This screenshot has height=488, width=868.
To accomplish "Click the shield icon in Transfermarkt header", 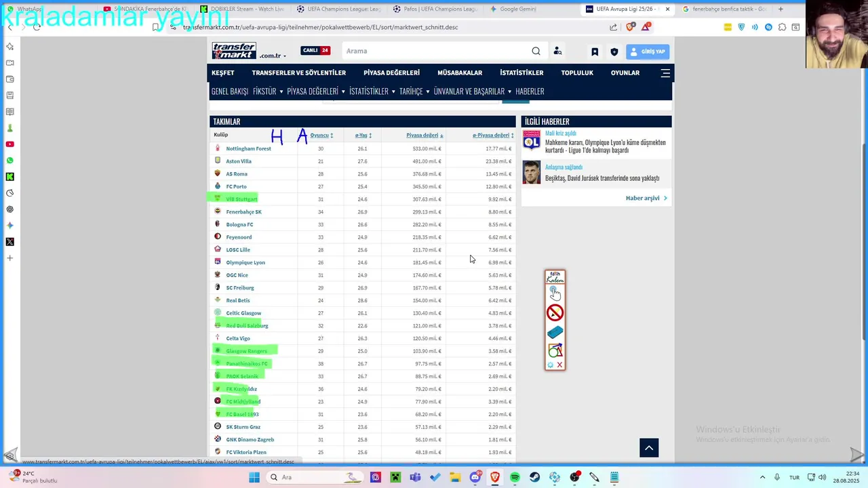I will [x=614, y=52].
